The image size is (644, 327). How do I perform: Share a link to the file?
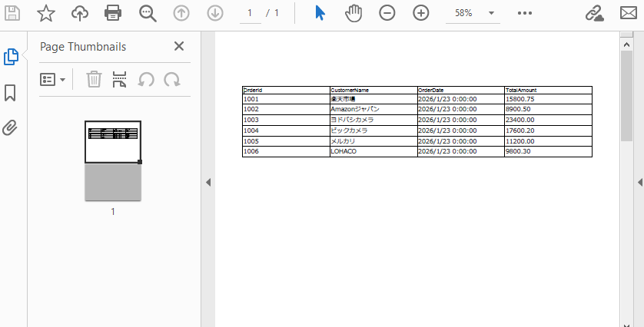coord(594,13)
